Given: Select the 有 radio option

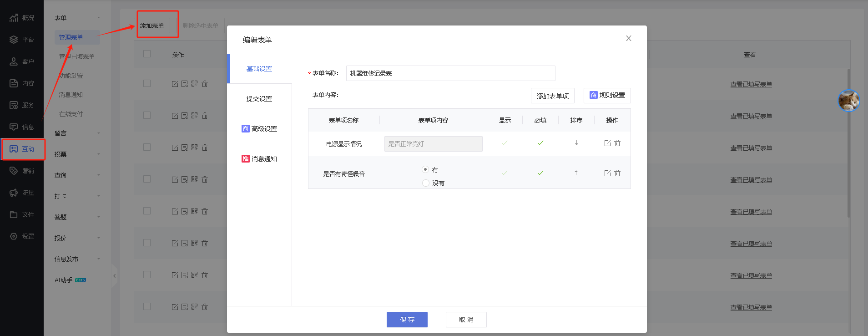Looking at the screenshot, I should click(x=425, y=169).
